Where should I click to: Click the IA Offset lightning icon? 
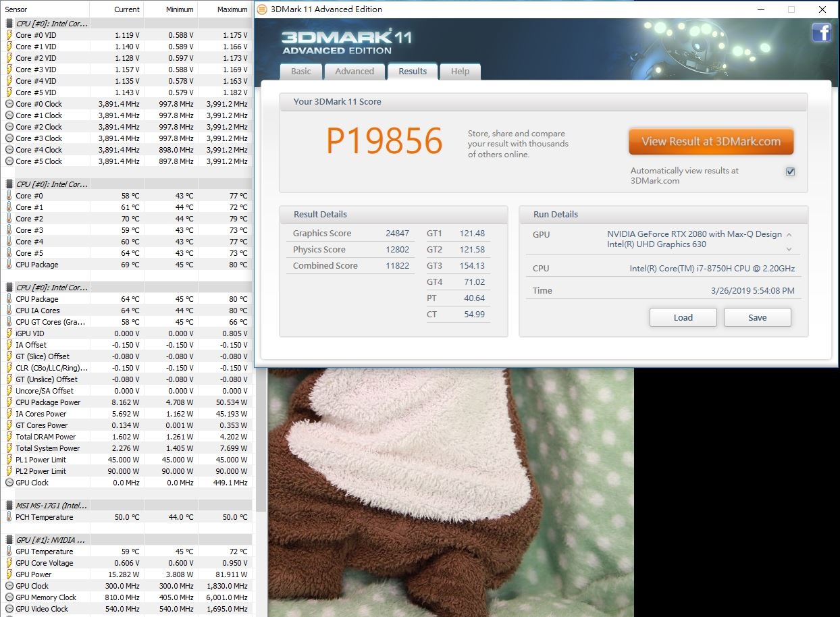(9, 345)
